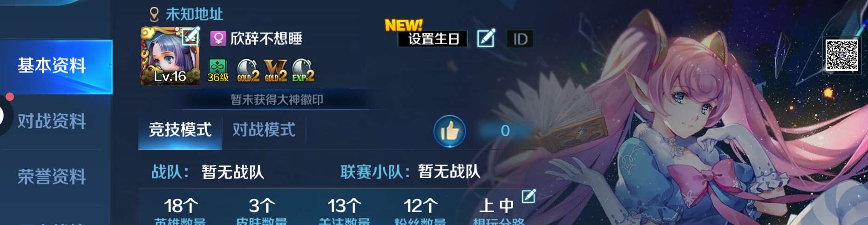Viewport: 868px width, 225px height.
Task: Click the 设置生日 button
Action: click(x=433, y=39)
